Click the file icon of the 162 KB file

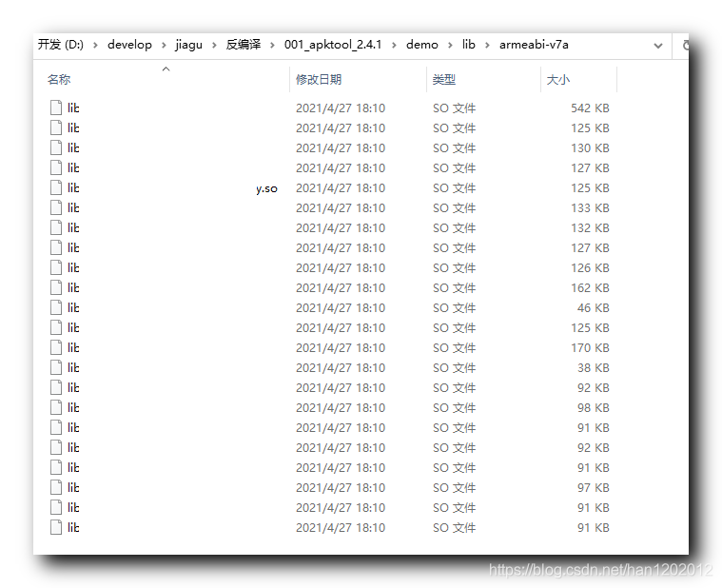(56, 287)
